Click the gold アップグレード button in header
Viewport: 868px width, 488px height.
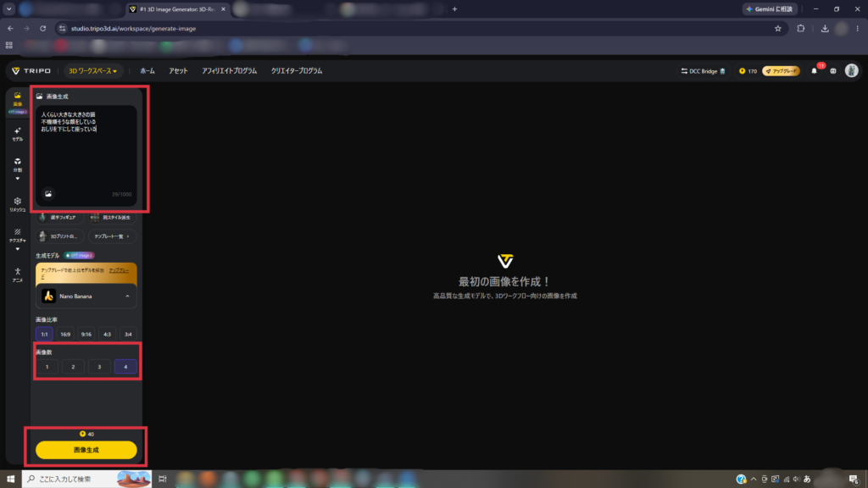point(781,71)
